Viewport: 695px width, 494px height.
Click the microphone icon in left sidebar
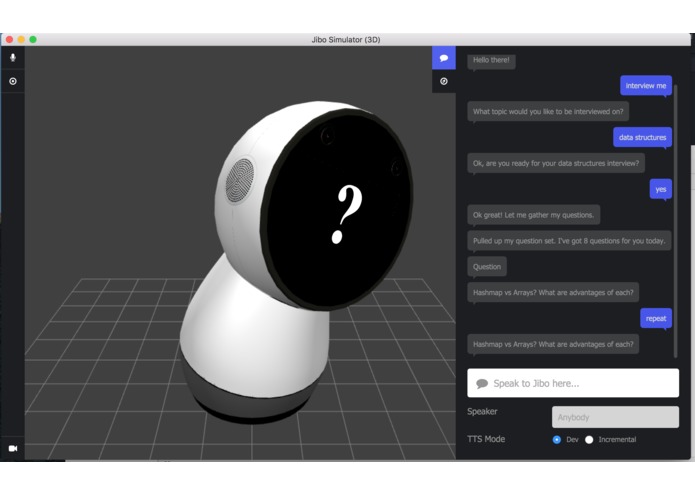pyautogui.click(x=13, y=58)
